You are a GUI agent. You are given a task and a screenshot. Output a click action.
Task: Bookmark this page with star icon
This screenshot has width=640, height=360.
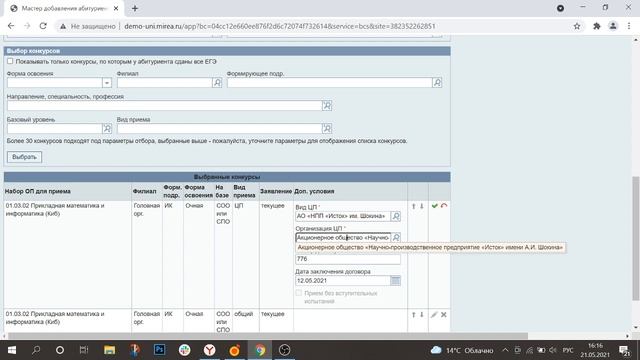coord(577,26)
